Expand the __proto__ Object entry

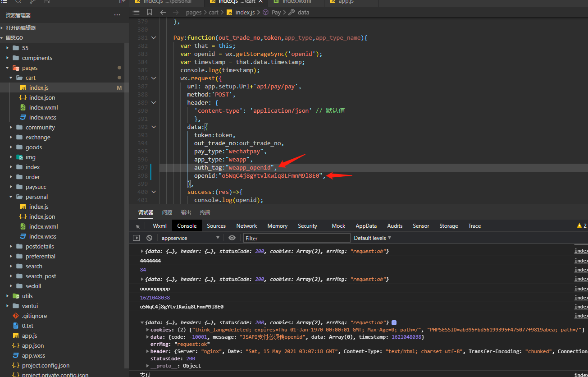coord(148,366)
